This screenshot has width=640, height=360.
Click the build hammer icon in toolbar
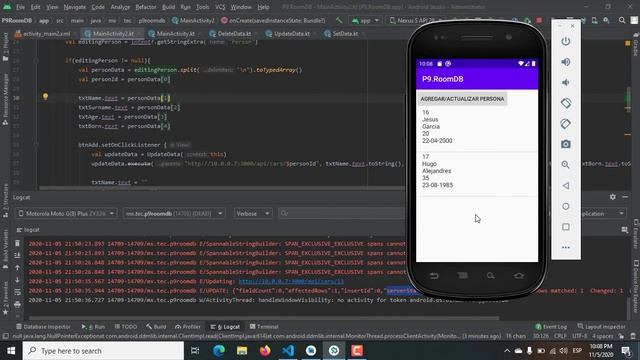(x=339, y=20)
